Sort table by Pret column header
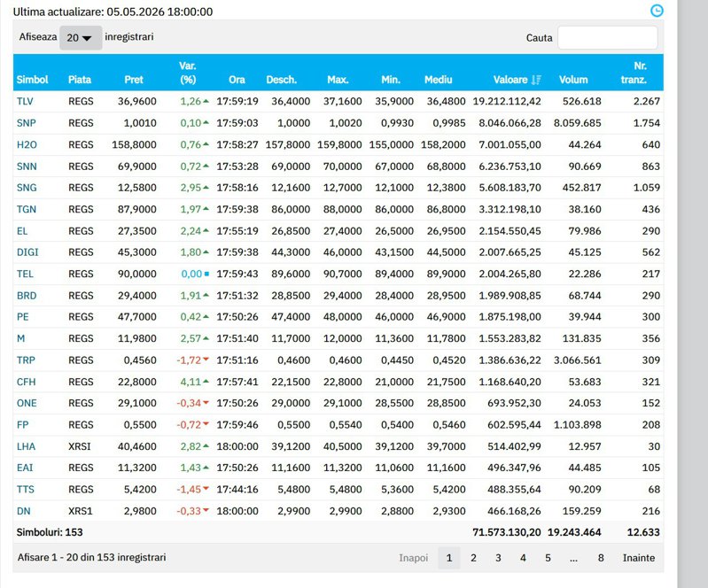Viewport: 708px width, 588px height. tap(134, 80)
